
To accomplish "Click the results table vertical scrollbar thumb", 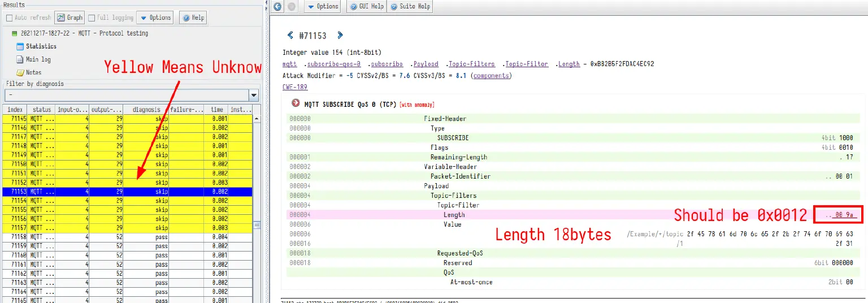I will click(257, 224).
